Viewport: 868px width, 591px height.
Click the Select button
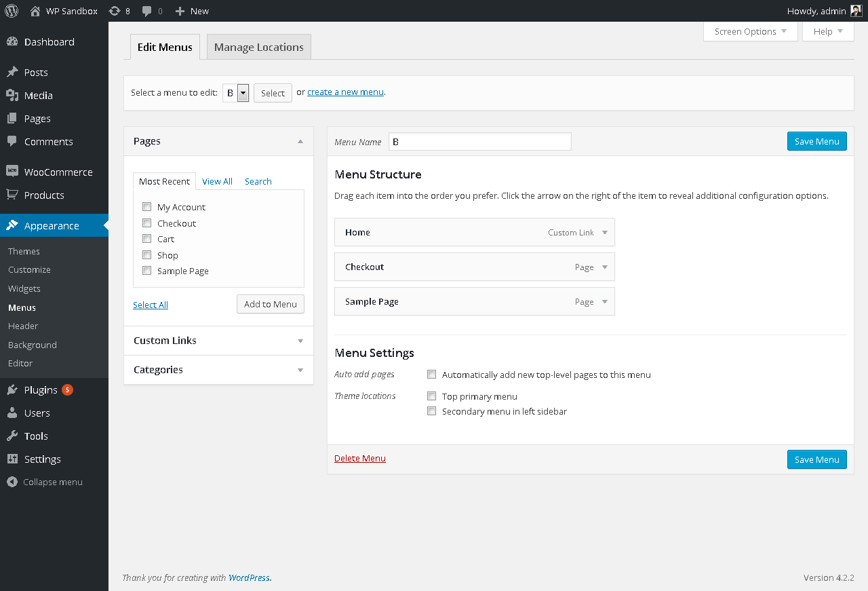pyautogui.click(x=273, y=93)
